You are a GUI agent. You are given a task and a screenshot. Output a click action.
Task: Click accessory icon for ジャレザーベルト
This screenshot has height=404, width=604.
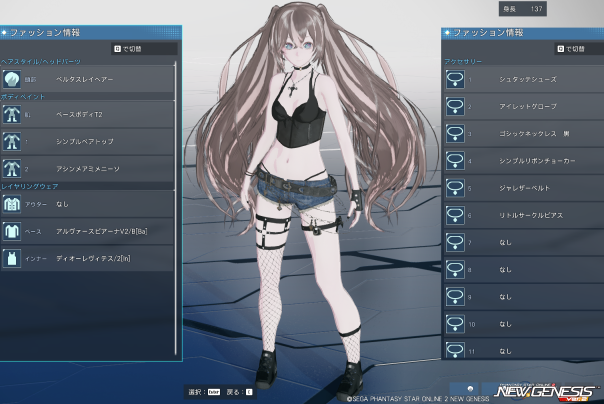(x=455, y=188)
